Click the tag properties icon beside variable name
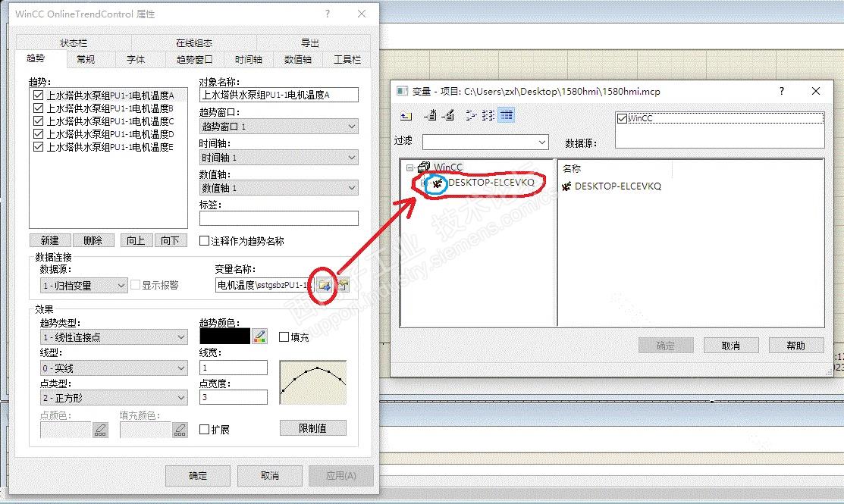This screenshot has height=504, width=844. click(x=342, y=285)
